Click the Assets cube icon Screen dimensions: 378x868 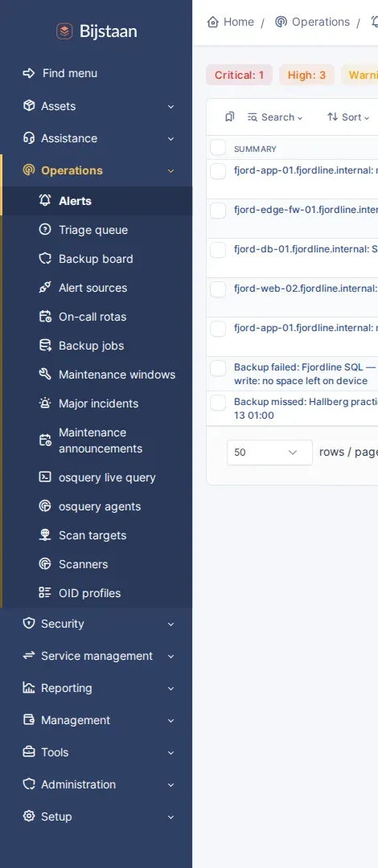[x=29, y=106]
